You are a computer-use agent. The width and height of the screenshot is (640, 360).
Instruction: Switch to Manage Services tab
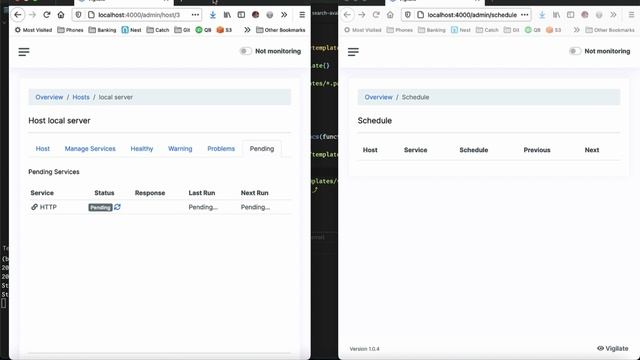point(90,149)
